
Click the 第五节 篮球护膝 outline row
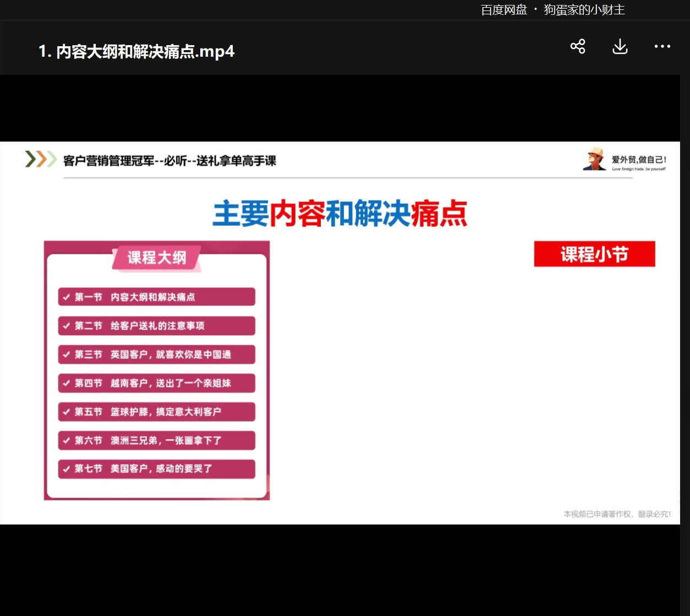click(x=157, y=412)
